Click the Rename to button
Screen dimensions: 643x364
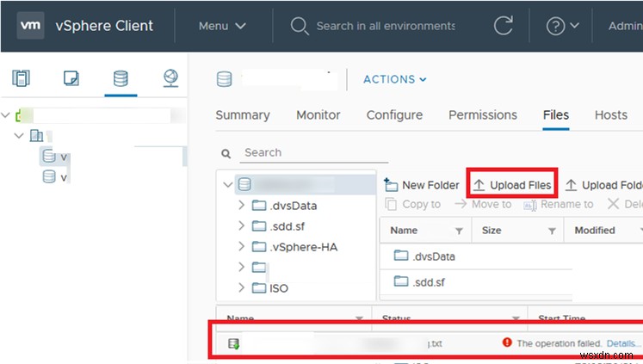click(x=559, y=204)
